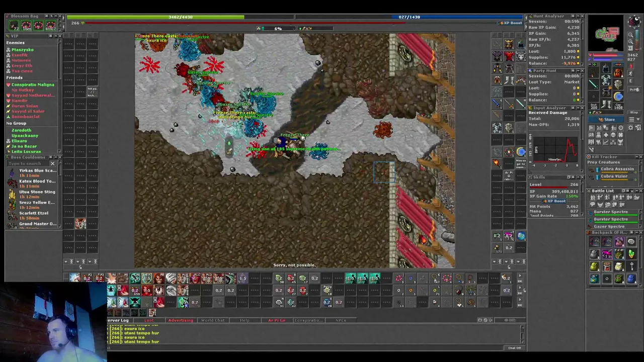Select enemy Ptaszysko in VIP list
This screenshot has height=362, width=644.
pyautogui.click(x=23, y=50)
